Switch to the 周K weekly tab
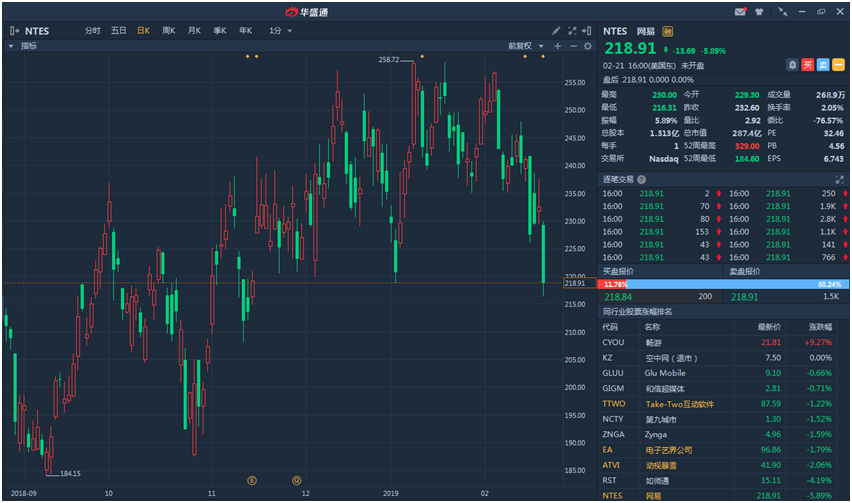852x503 pixels. coord(169,31)
